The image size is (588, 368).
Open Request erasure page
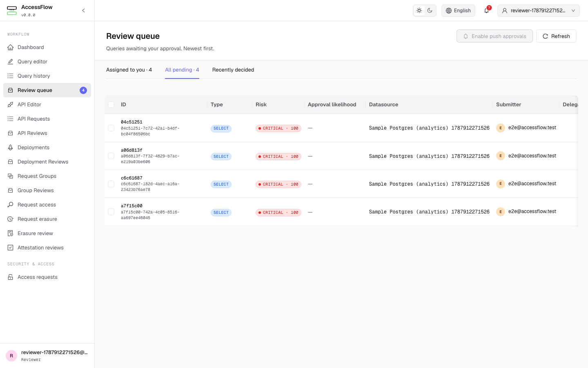pyautogui.click(x=47, y=219)
